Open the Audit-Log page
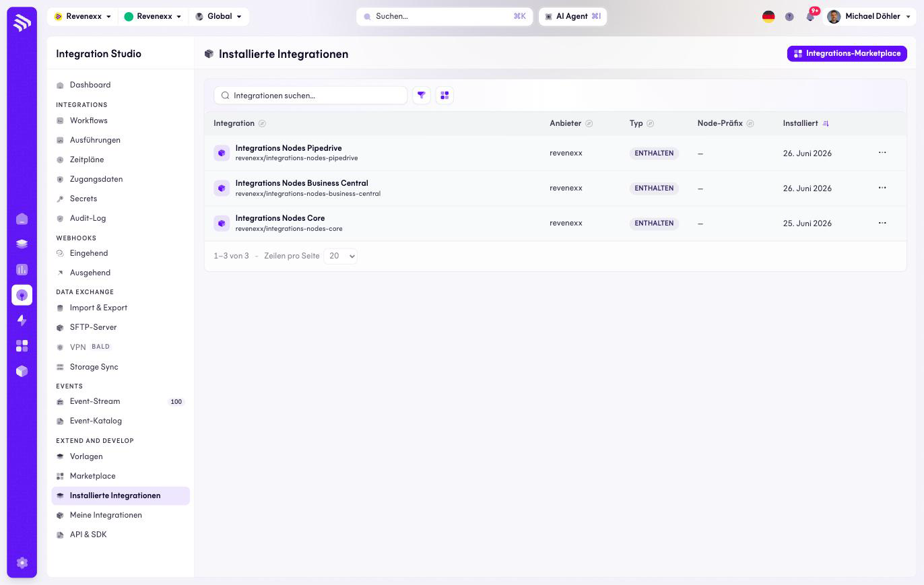 121,219
